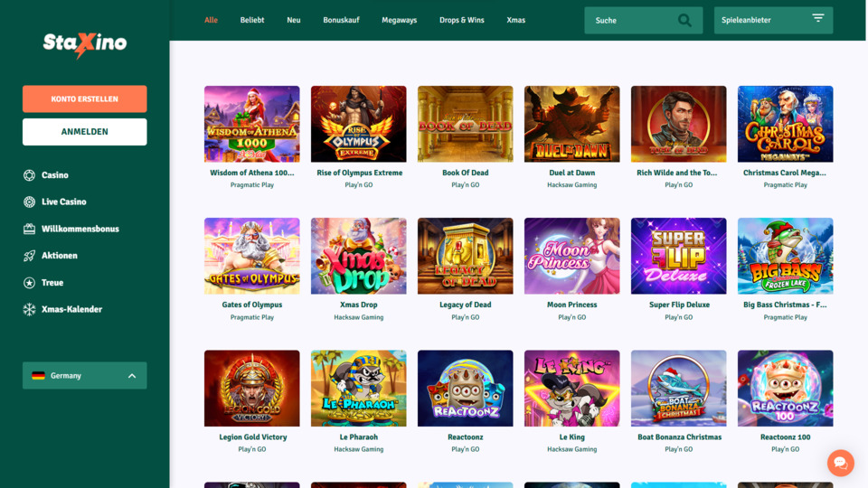
Task: Open the Book Of Dead game thumbnail
Action: click(x=465, y=124)
